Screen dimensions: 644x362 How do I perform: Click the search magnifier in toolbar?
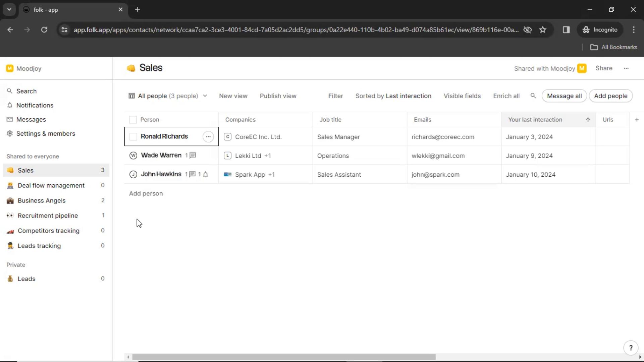click(533, 96)
